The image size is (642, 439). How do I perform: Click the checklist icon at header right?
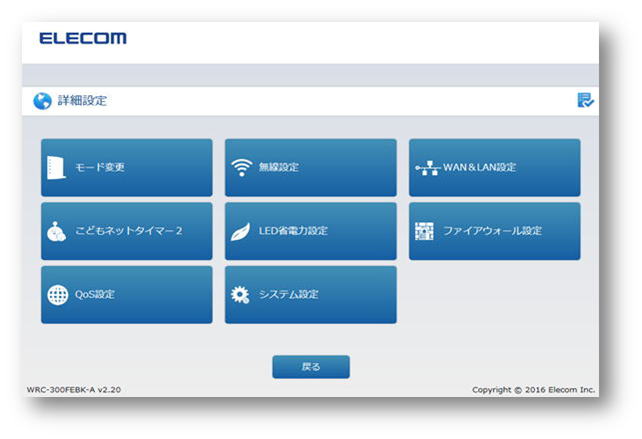[585, 100]
